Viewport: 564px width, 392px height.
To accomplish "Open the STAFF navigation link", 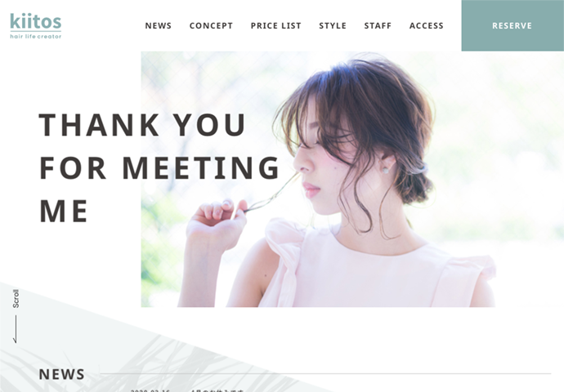I will click(378, 26).
